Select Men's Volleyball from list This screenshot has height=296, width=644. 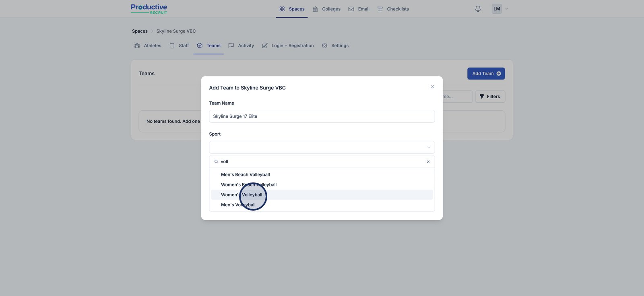(238, 205)
